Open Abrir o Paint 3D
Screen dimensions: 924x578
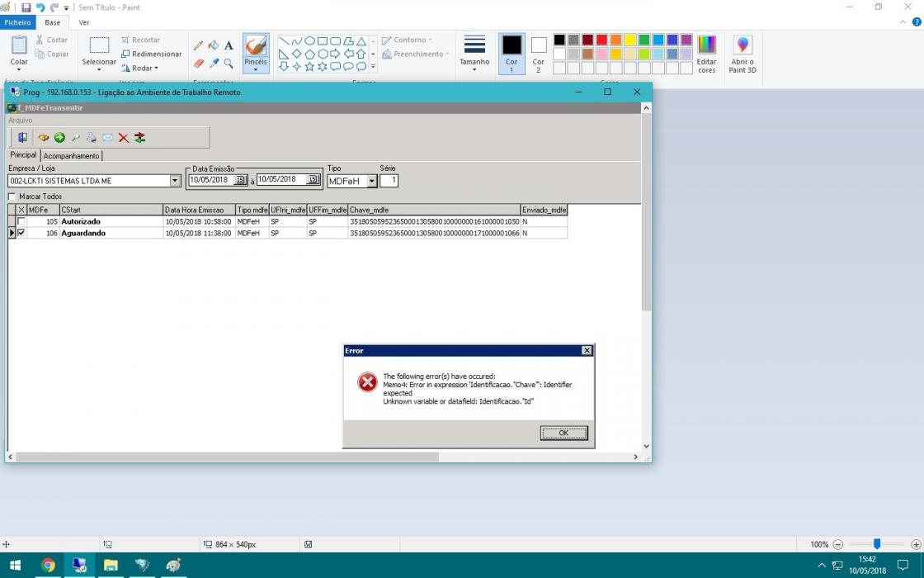coord(742,54)
